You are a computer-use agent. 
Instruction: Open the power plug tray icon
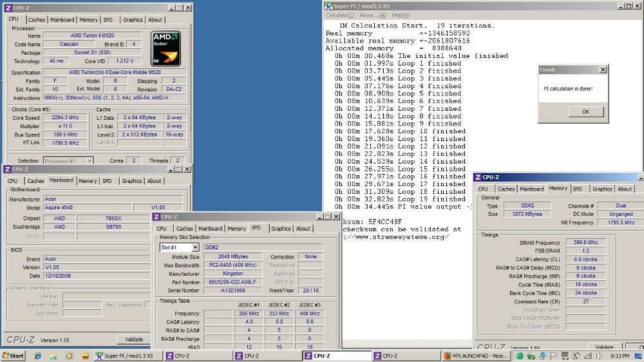pyautogui.click(x=576, y=356)
